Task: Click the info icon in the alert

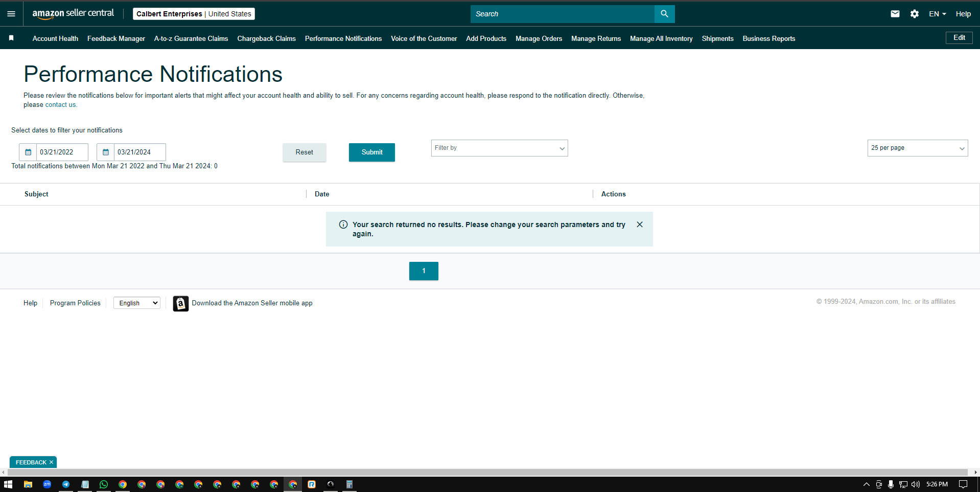Action: coord(343,225)
